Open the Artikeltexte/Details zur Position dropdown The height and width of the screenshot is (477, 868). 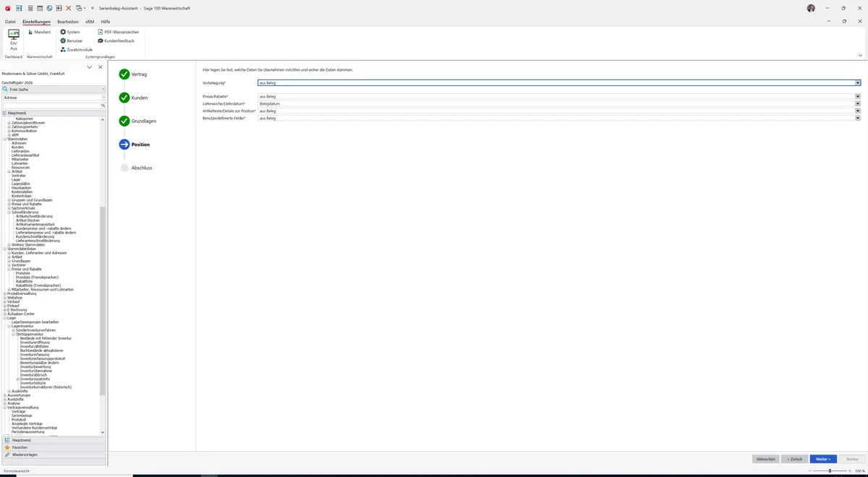coord(858,111)
